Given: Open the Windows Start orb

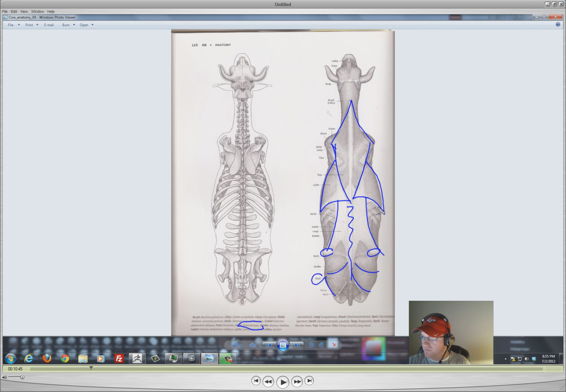Looking at the screenshot, I should click(10, 358).
